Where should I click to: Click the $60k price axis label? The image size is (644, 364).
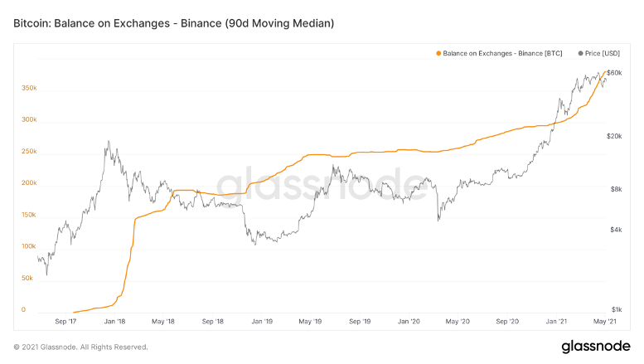point(614,74)
